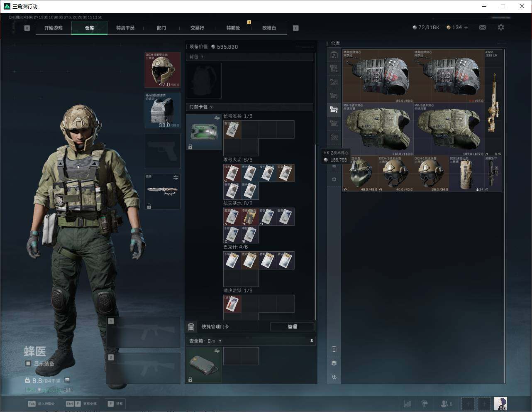Click the bin icon above the layers icon
This screenshot has width=532, height=412.
click(334, 349)
